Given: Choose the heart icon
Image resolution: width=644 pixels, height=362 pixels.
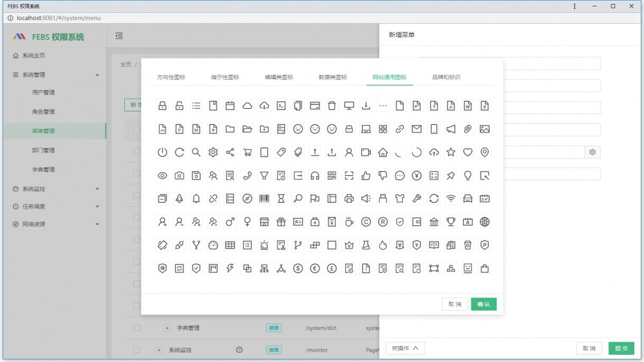Looking at the screenshot, I should (x=468, y=153).
